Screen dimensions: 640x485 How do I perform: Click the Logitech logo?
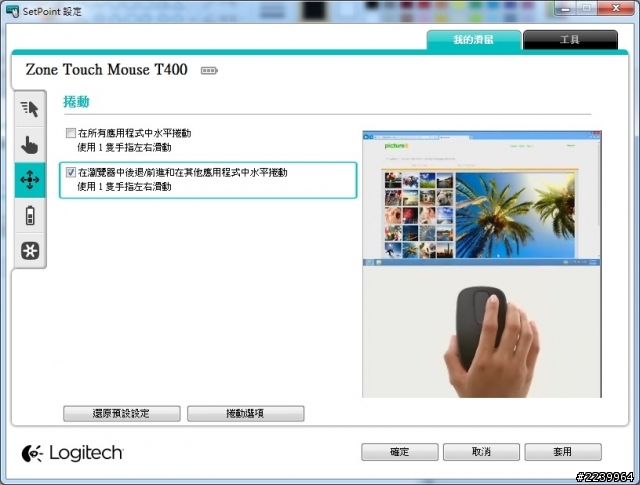[x=72, y=453]
